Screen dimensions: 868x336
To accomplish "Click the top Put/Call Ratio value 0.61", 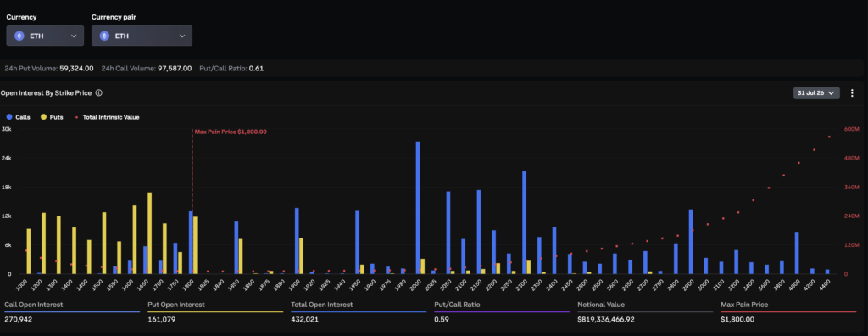I will click(x=256, y=68).
